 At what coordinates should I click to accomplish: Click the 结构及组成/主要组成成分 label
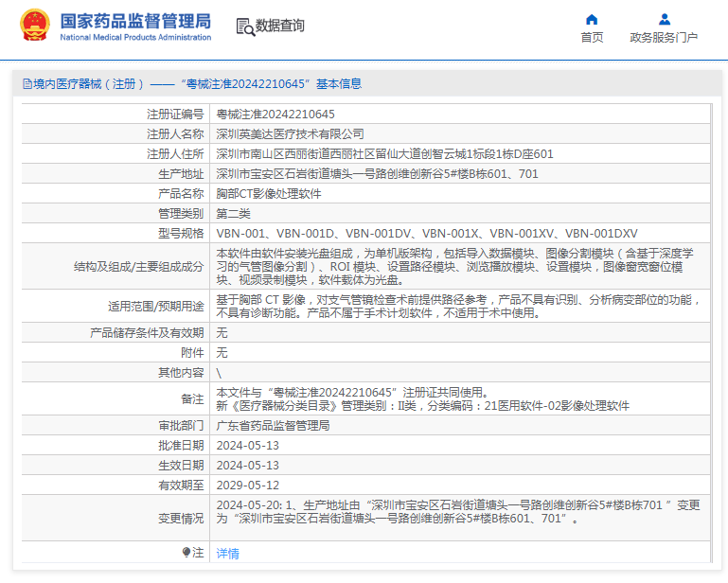138,267
